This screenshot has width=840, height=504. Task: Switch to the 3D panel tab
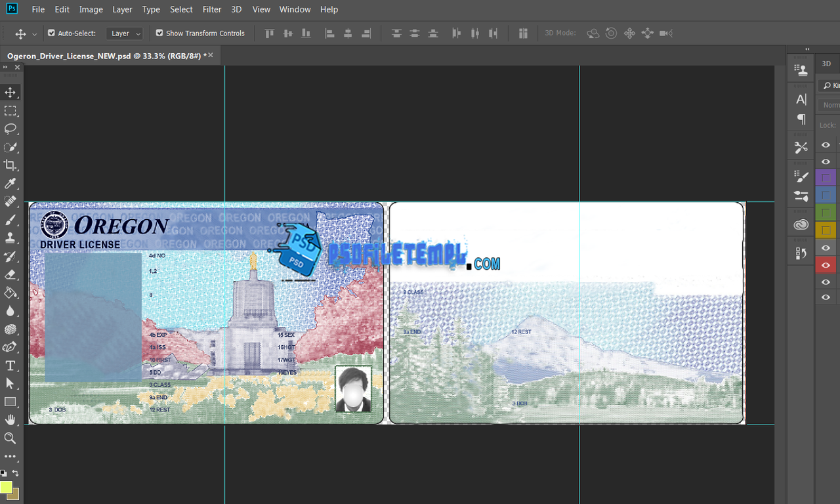(x=826, y=64)
